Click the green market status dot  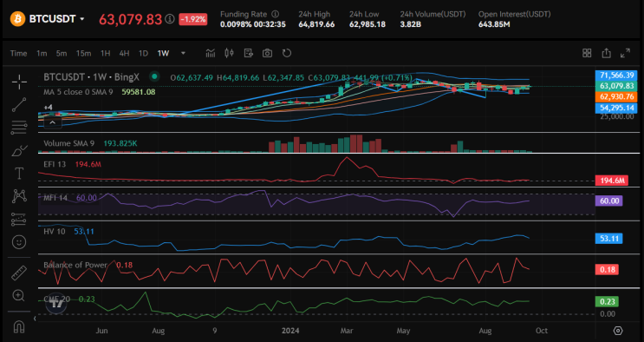point(154,76)
